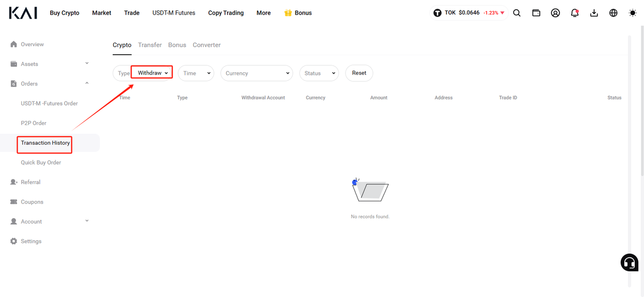This screenshot has height=297, width=644.
Task: Open USDT-M Futures menu
Action: click(x=174, y=13)
